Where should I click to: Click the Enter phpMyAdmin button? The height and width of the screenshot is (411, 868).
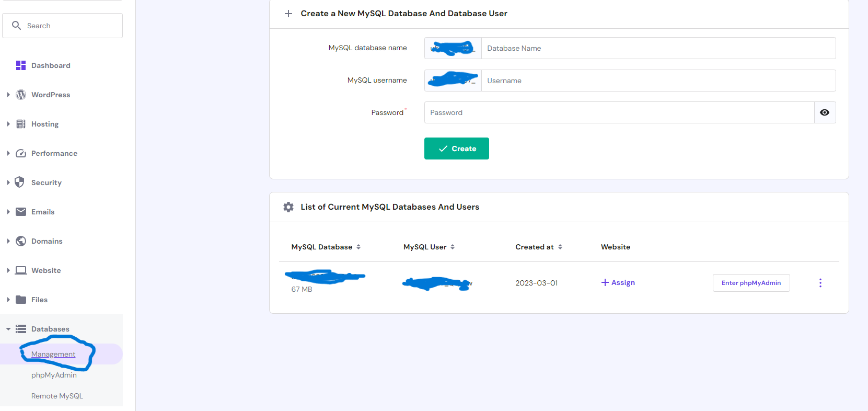[751, 283]
